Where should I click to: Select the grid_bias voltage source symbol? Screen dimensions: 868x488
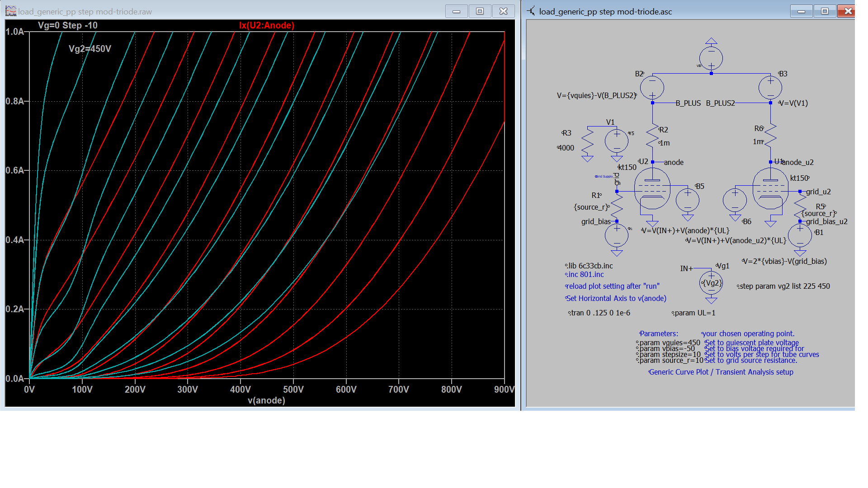pyautogui.click(x=617, y=235)
